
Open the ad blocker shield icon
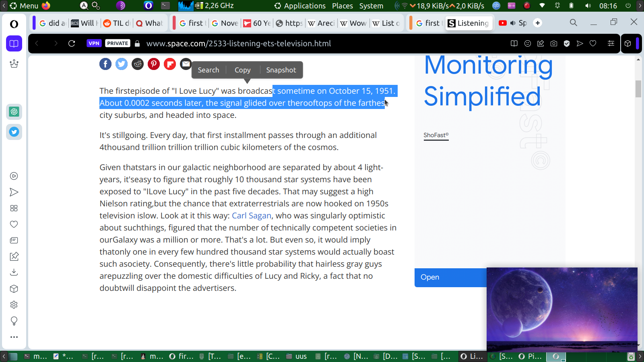[567, 43]
